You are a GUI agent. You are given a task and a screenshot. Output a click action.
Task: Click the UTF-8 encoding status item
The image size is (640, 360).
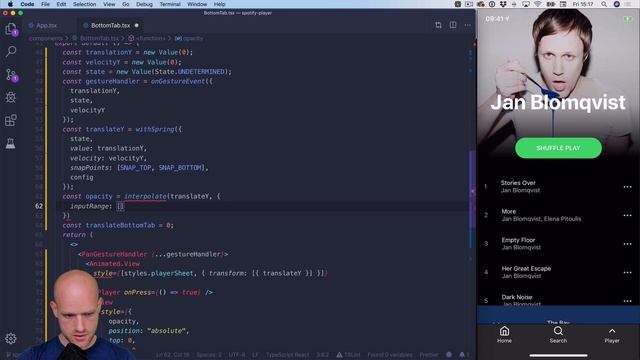(236, 355)
